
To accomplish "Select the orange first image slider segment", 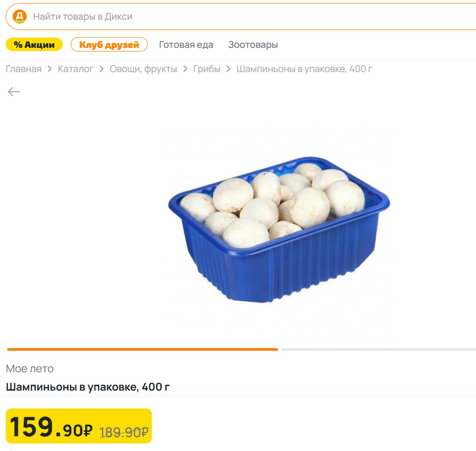I will coord(142,349).
